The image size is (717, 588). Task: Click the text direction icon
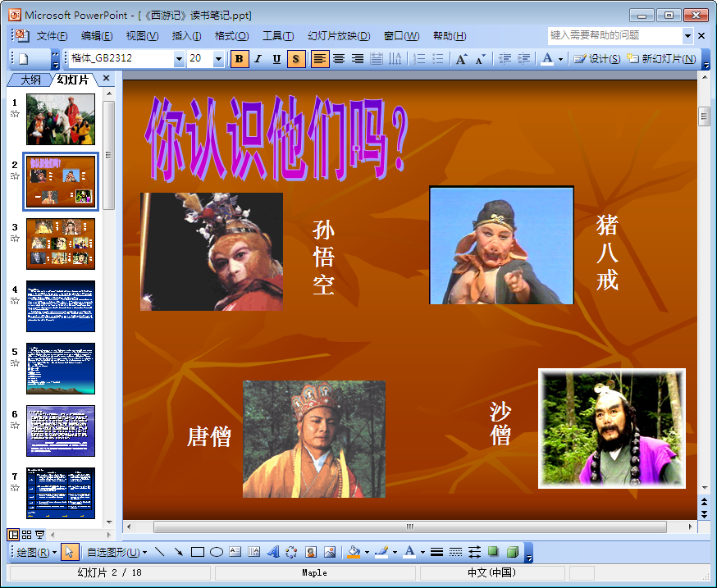coord(395,59)
